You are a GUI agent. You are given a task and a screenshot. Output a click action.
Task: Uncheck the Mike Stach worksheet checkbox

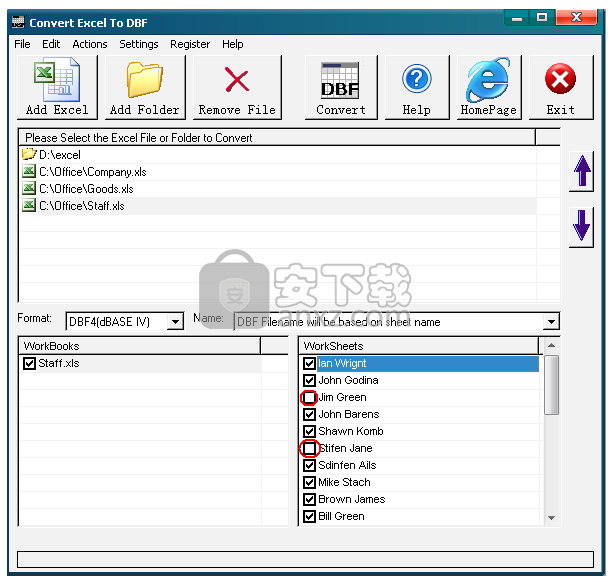[x=309, y=482]
